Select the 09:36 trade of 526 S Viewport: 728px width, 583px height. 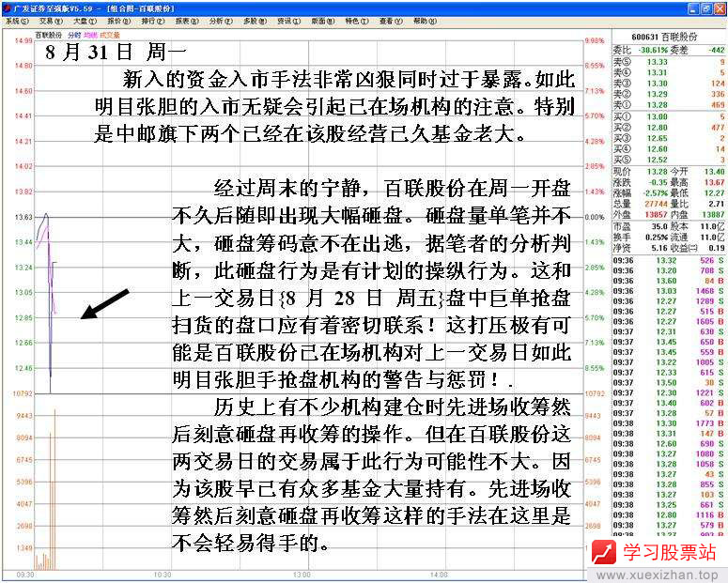pos(669,260)
